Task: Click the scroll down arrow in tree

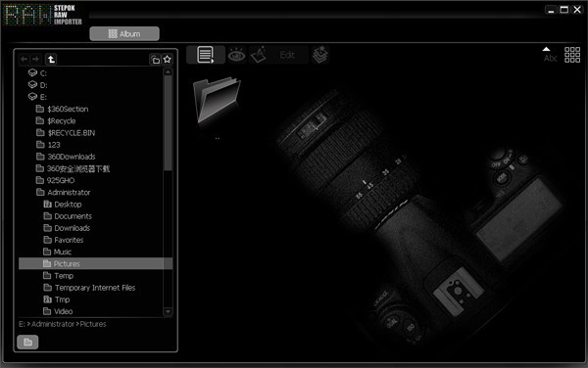Action: (168, 311)
